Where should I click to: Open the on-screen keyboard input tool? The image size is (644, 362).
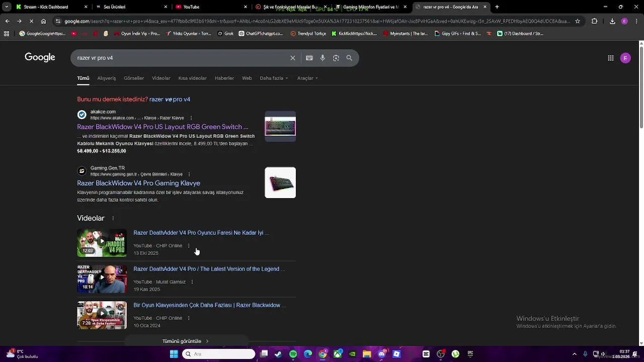(x=309, y=58)
